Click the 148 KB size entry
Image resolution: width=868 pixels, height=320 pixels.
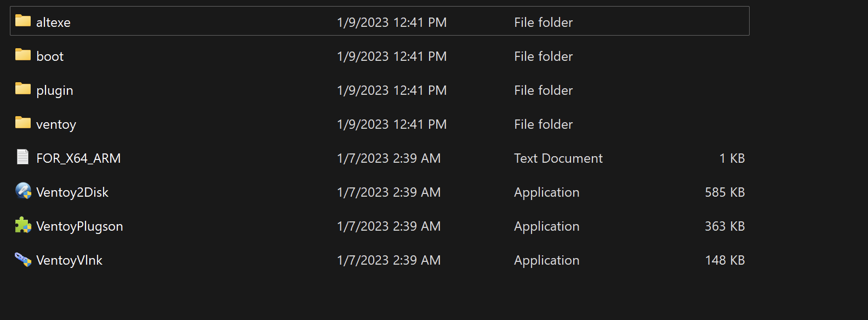(724, 260)
